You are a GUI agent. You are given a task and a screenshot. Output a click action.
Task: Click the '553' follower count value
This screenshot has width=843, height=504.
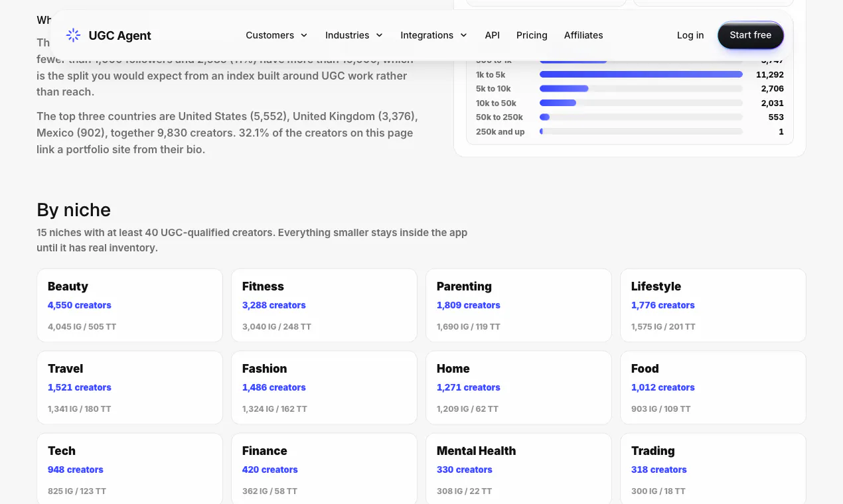[x=776, y=117]
